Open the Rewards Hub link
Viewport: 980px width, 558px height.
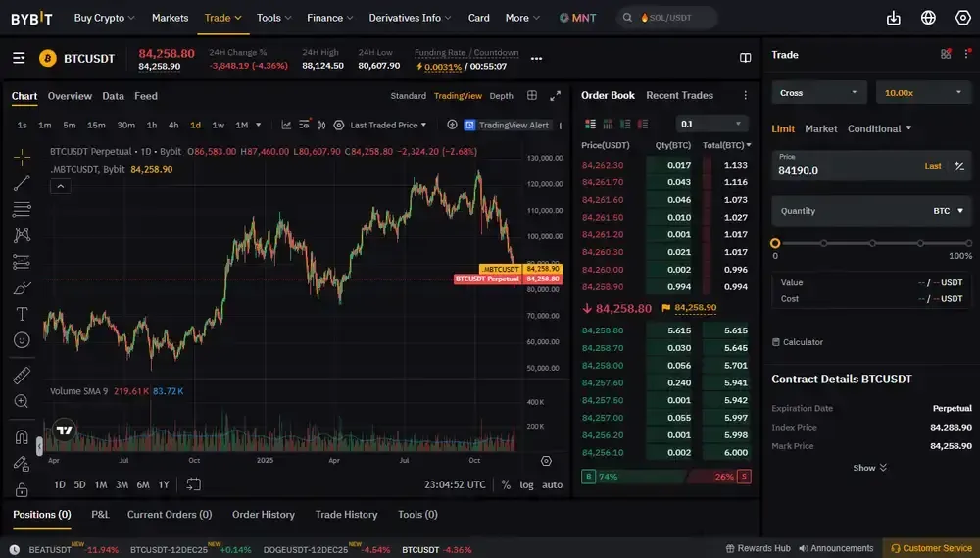(758, 548)
